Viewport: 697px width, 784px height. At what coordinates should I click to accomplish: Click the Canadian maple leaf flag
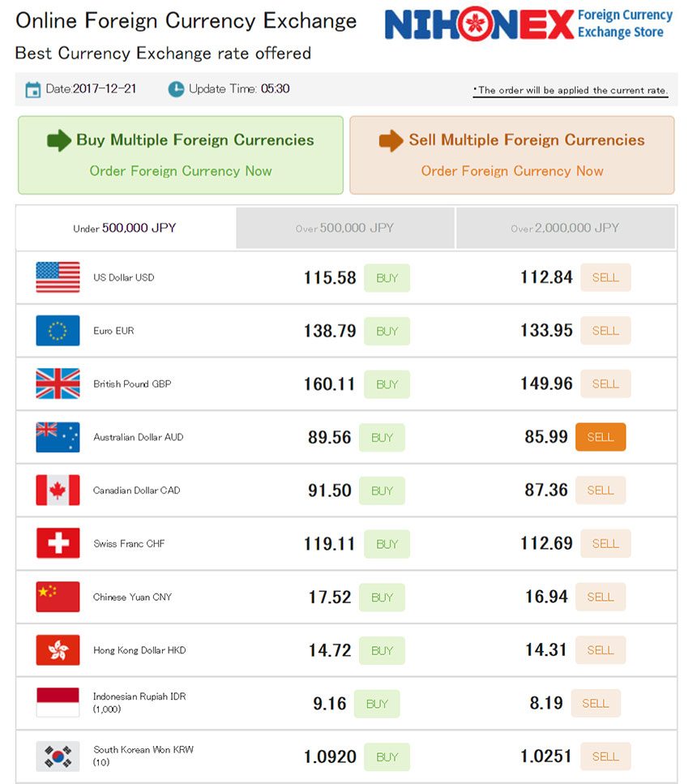58,490
